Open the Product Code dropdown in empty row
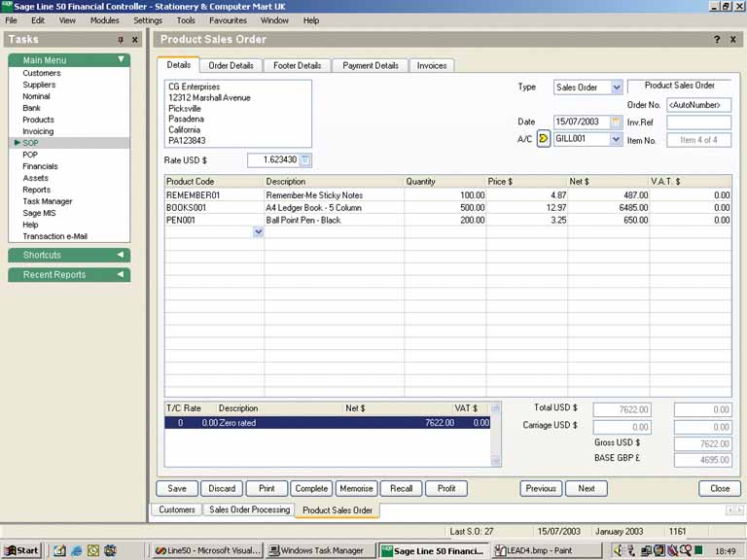This screenshot has width=747, height=560. click(x=258, y=232)
